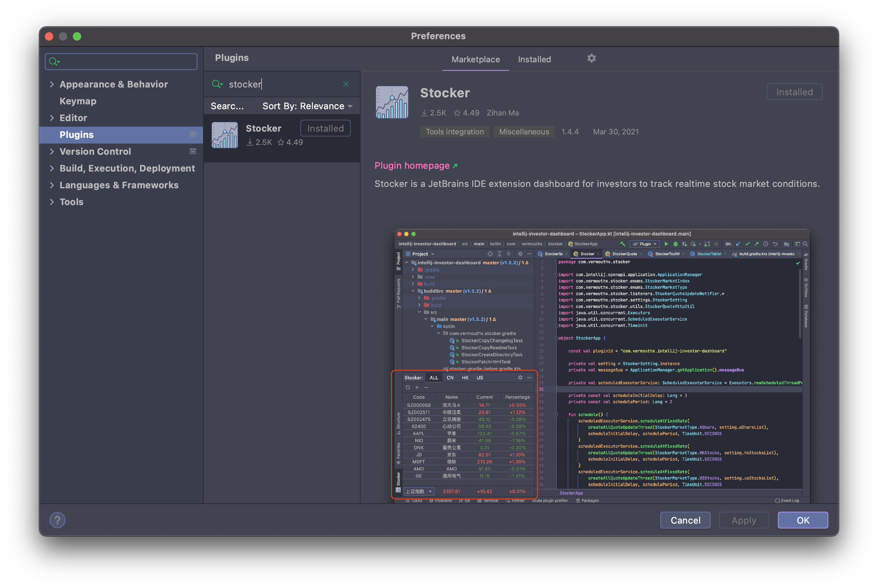The height and width of the screenshot is (588, 878).
Task: Click the Preferences search field magnifier icon
Action: point(54,62)
